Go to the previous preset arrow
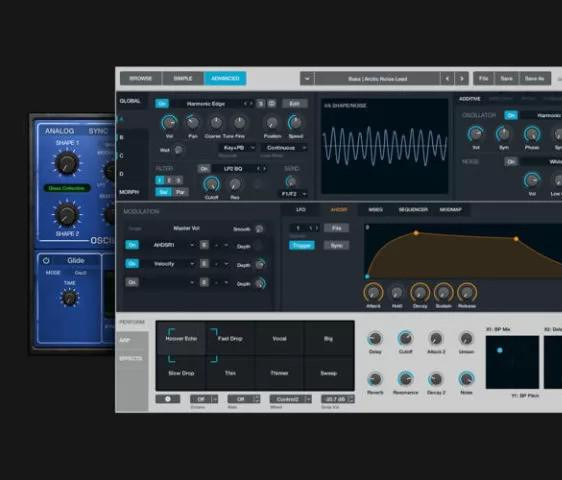The height and width of the screenshot is (480, 562). coord(447,79)
